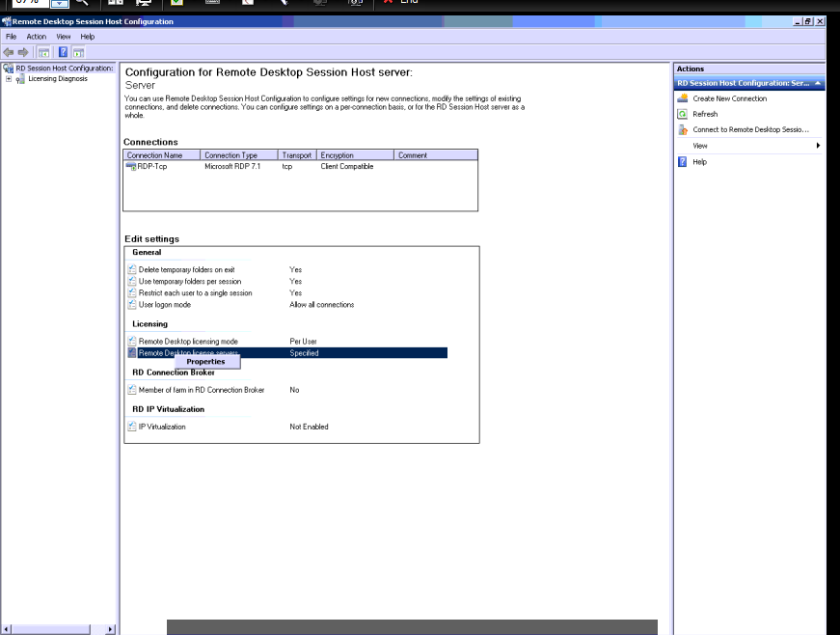This screenshot has width=840, height=635.
Task: Click the Transport column header
Action: [x=297, y=155]
